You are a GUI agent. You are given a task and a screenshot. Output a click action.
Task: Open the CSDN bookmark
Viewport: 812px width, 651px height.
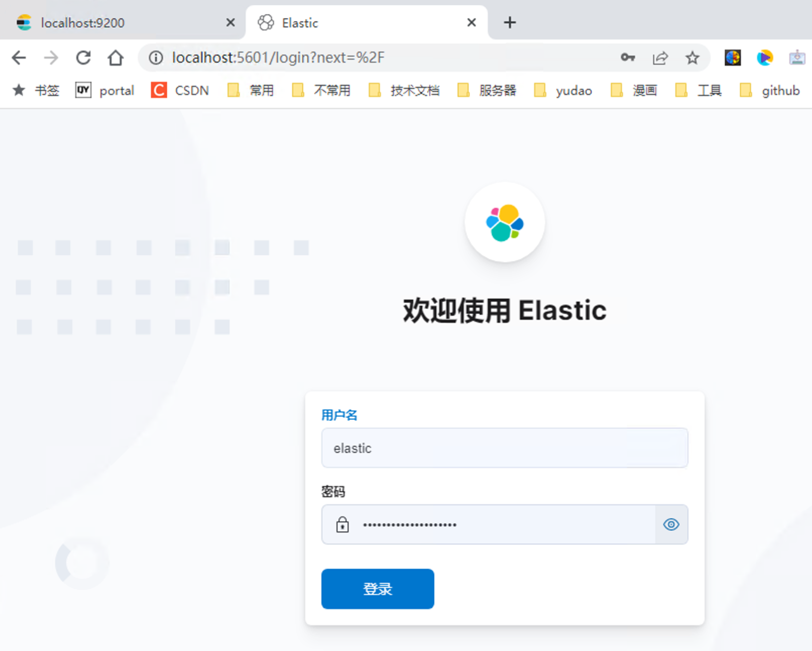[180, 91]
